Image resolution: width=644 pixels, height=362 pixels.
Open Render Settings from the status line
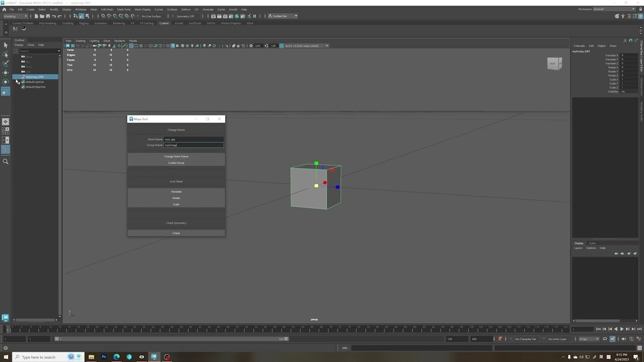pyautogui.click(x=230, y=16)
